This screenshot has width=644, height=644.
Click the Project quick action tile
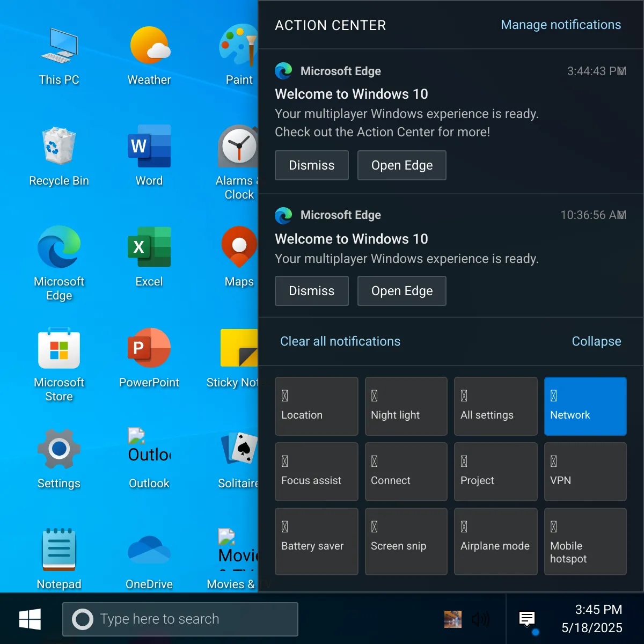point(496,472)
